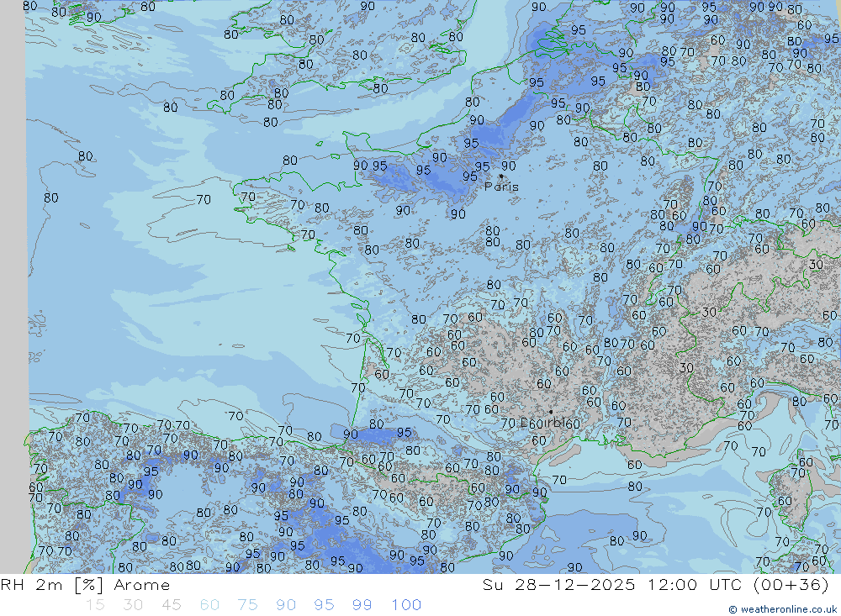The image size is (841, 616).
Task: Click the legend value 45
Action: click(x=171, y=605)
